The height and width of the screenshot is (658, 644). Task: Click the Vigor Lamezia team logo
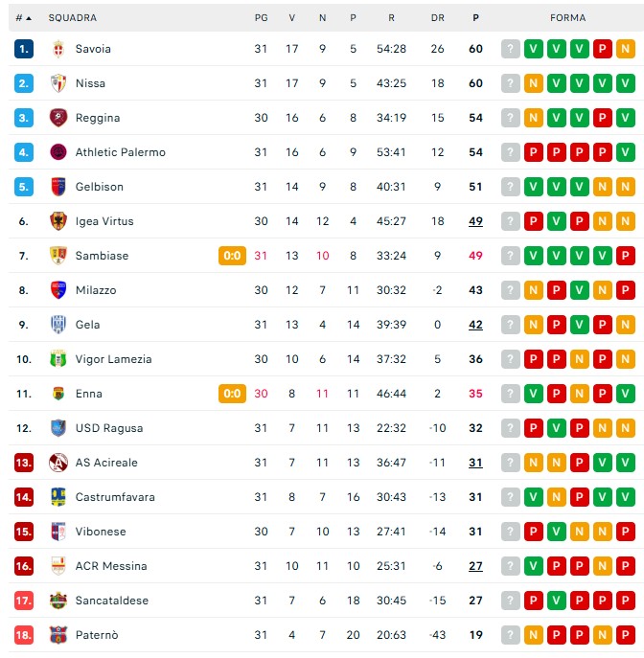tap(58, 359)
